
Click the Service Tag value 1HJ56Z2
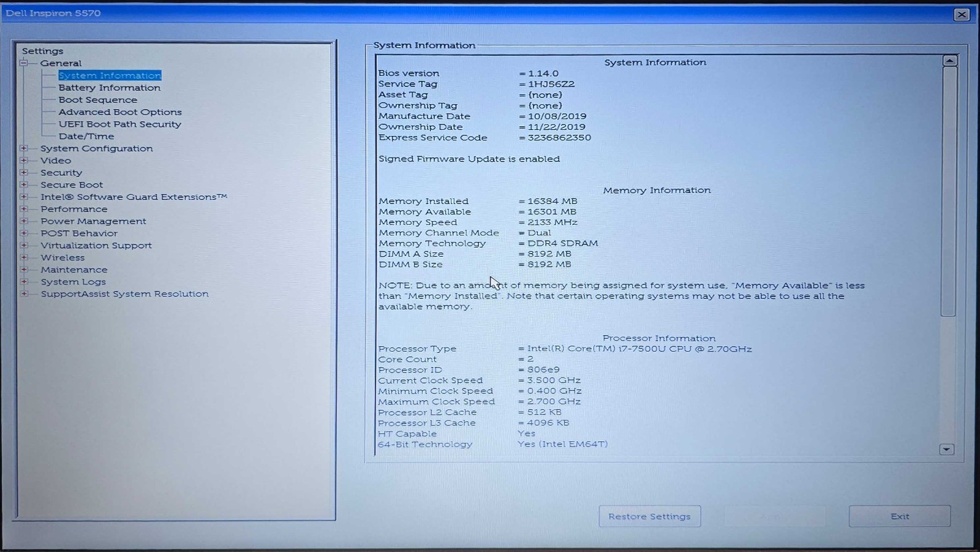(551, 84)
